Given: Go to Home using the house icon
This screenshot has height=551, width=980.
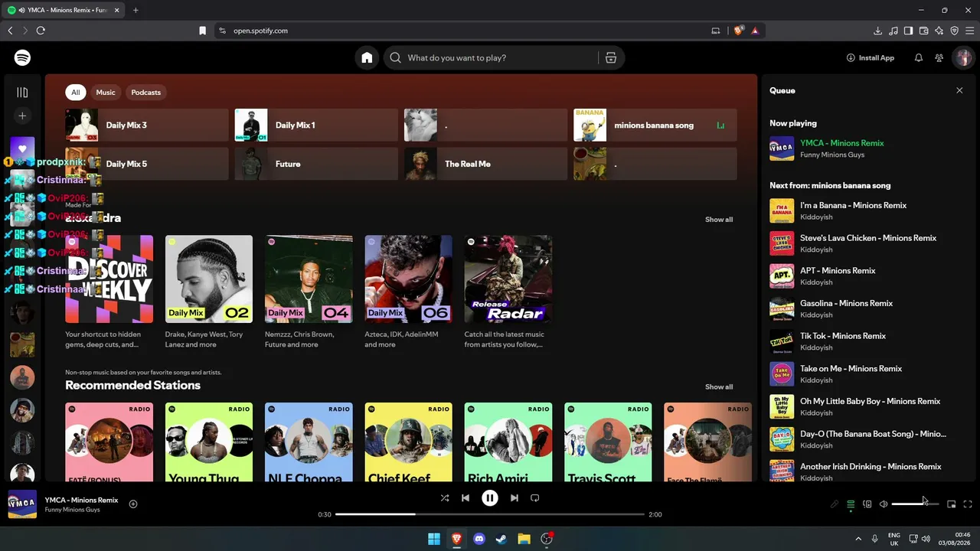Looking at the screenshot, I should click(367, 58).
